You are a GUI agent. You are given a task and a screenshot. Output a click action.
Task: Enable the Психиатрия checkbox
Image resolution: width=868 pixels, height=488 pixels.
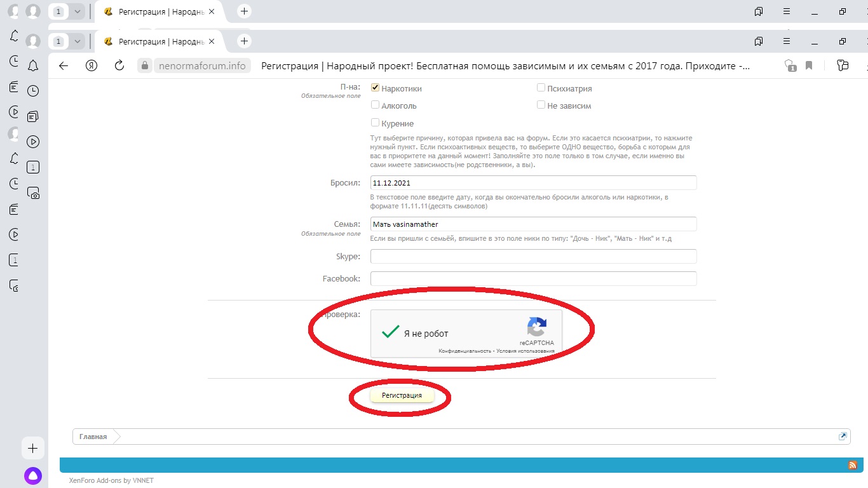click(541, 88)
